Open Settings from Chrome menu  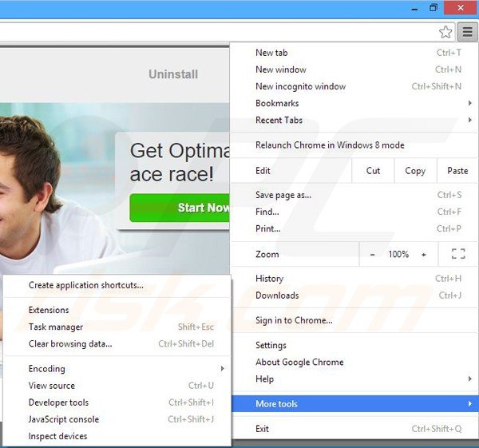tap(354, 345)
